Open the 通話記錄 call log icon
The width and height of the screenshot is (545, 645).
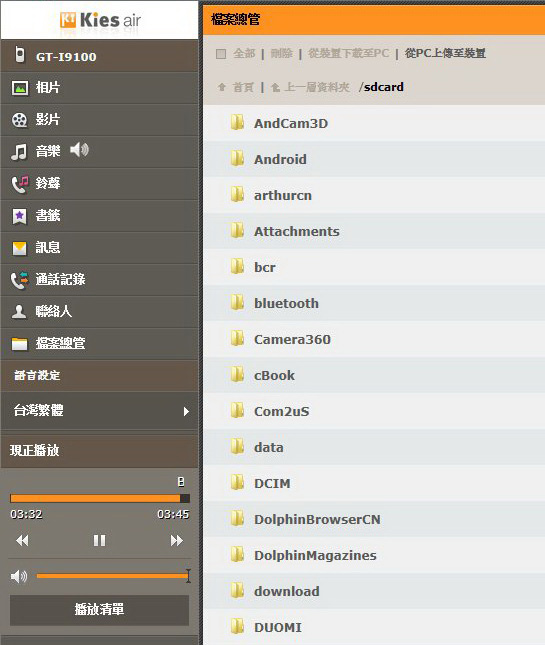click(20, 280)
